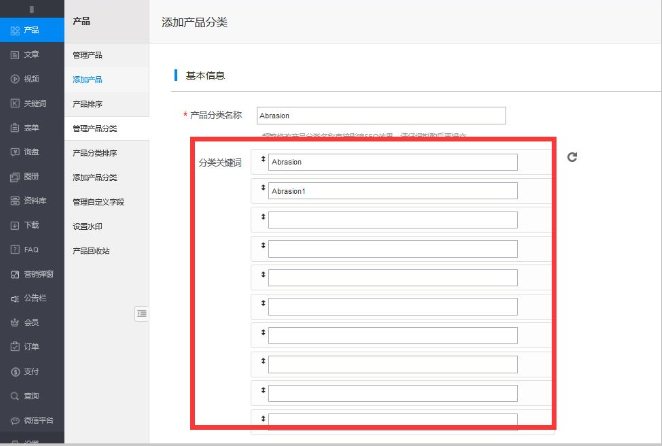Click the sort handle beside the "Abrasion1" keyword

pyautogui.click(x=262, y=189)
